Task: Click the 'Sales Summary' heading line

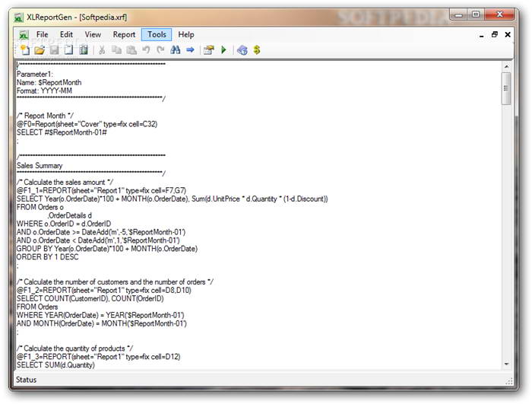Action: click(x=40, y=165)
